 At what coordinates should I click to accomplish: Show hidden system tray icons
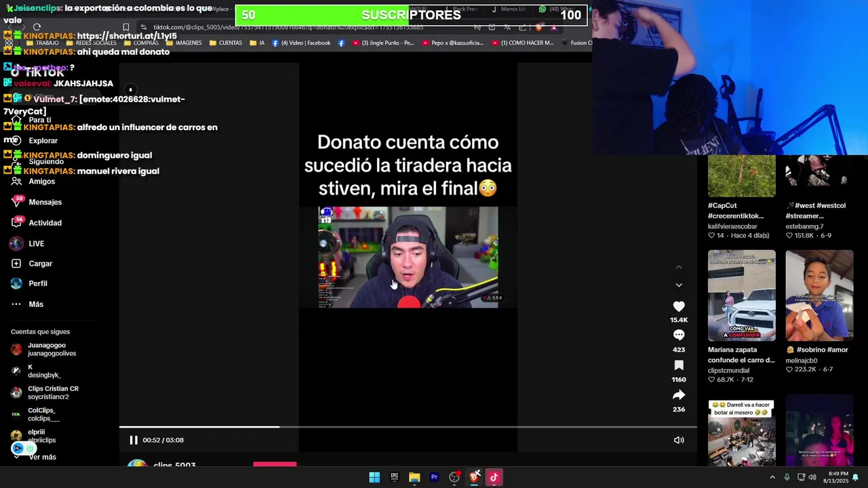point(772,477)
